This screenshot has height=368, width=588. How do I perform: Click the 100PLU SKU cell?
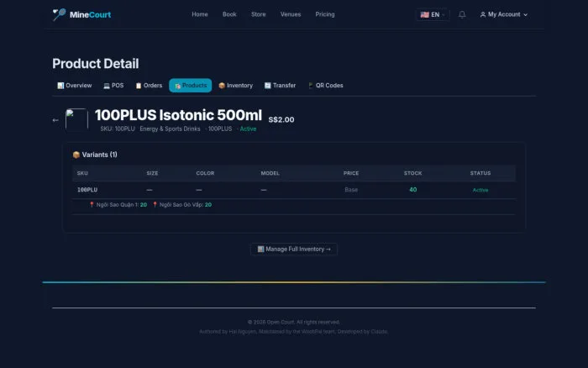87,190
